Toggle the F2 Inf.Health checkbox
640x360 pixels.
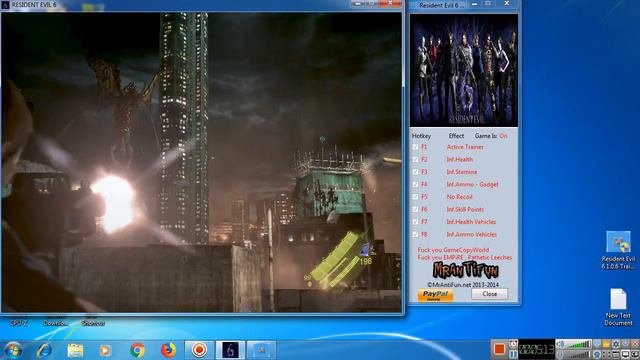415,160
